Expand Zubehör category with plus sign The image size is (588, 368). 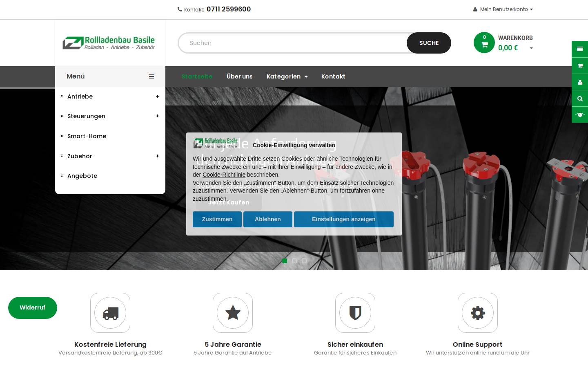coord(157,156)
